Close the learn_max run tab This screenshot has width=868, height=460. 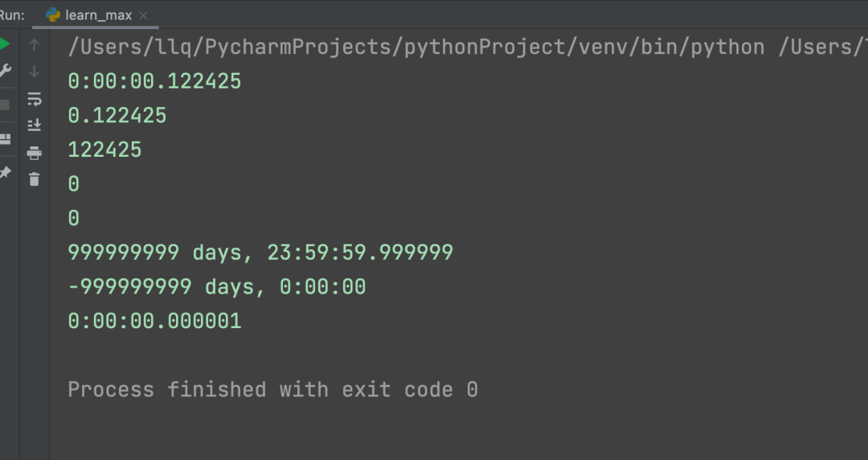point(143,15)
